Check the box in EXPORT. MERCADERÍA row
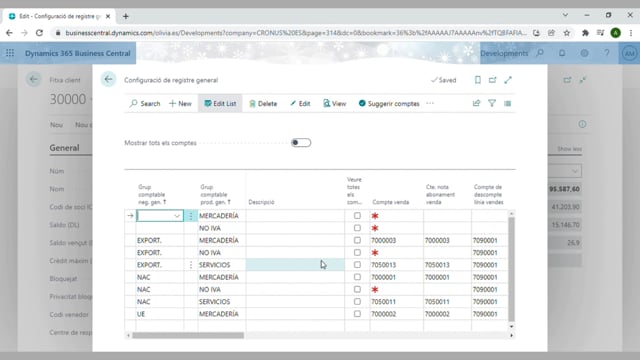 click(x=357, y=240)
